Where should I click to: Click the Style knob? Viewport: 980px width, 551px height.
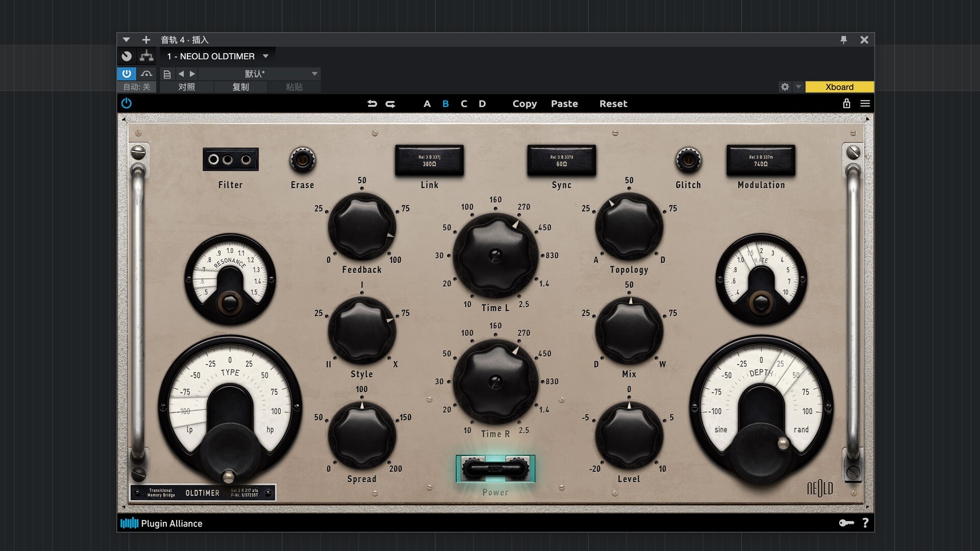pyautogui.click(x=362, y=331)
